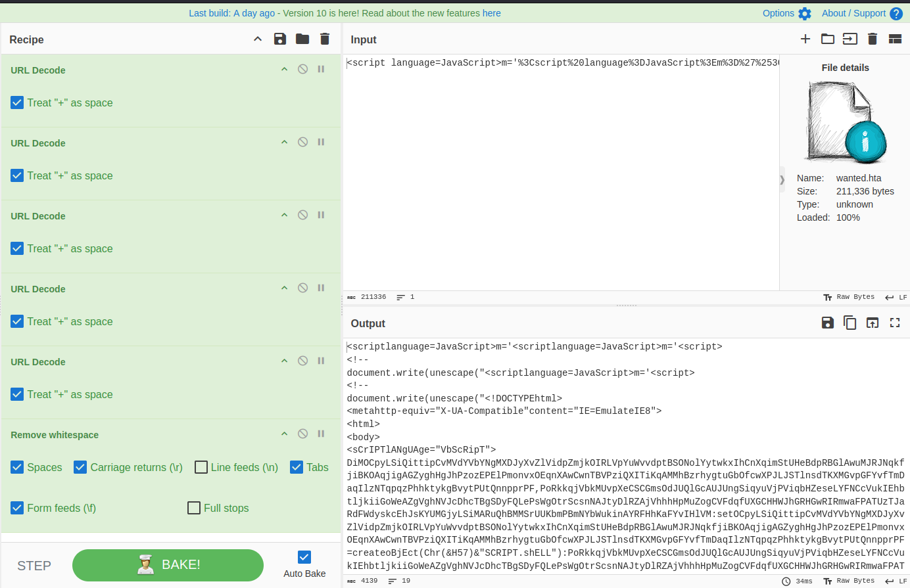Enable the Line feeds checkbox
The height and width of the screenshot is (588, 910).
click(201, 467)
